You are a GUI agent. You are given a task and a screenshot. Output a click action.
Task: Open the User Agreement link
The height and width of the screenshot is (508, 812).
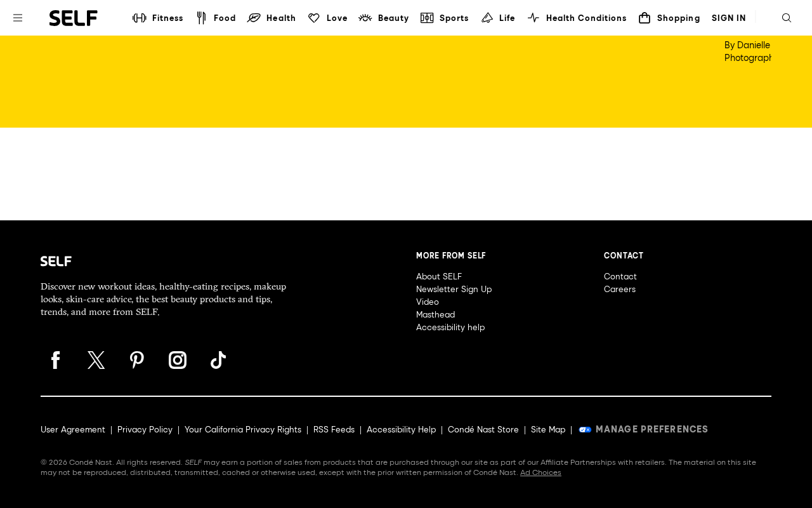(x=73, y=430)
